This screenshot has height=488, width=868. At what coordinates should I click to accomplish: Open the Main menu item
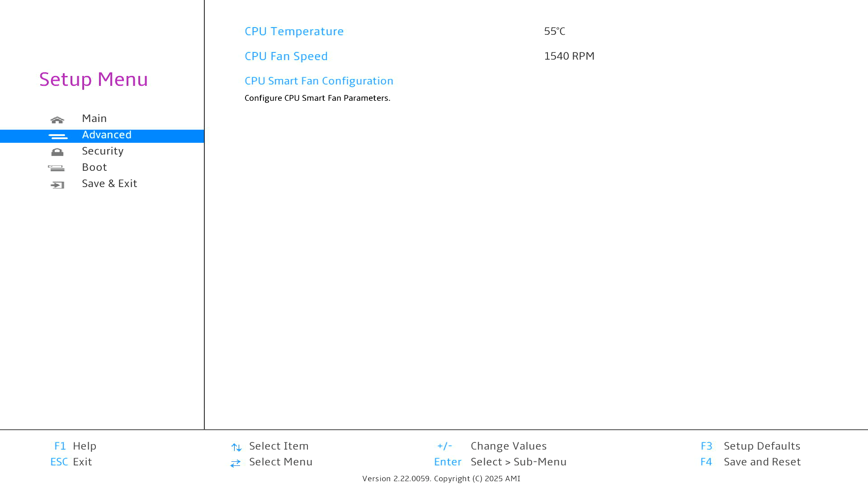click(94, 118)
